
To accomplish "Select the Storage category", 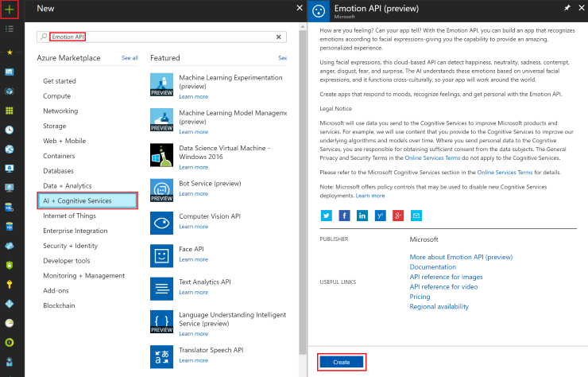I will (x=54, y=126).
